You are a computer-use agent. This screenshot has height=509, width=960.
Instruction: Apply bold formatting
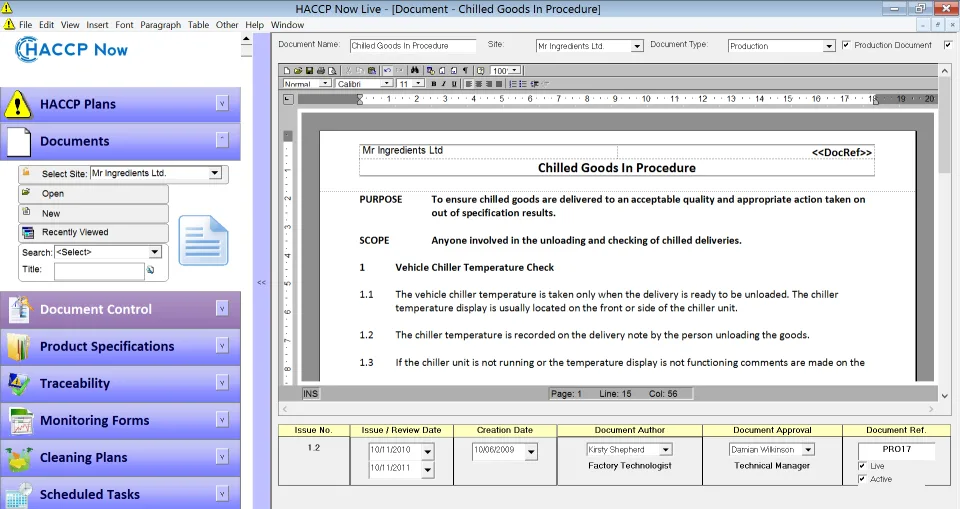tap(433, 84)
